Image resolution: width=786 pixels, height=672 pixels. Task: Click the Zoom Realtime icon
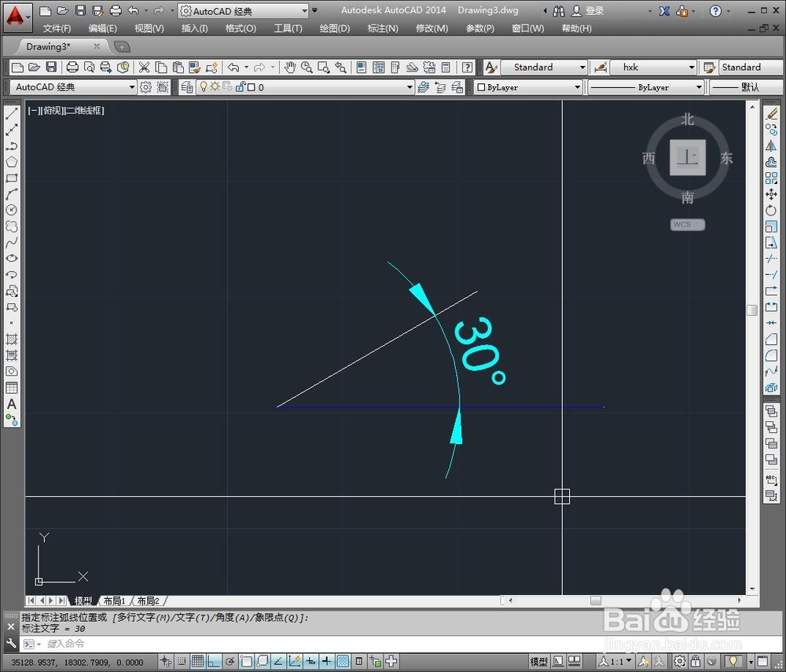[x=307, y=67]
